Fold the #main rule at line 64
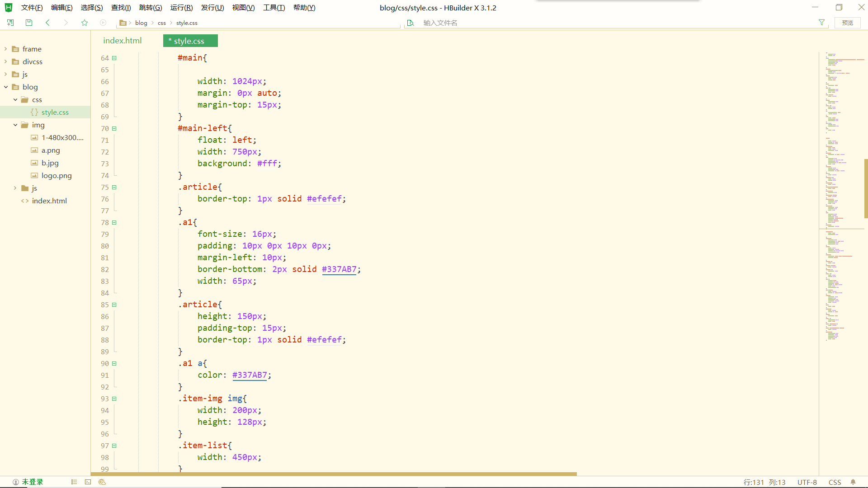The height and width of the screenshot is (488, 868). [x=114, y=58]
